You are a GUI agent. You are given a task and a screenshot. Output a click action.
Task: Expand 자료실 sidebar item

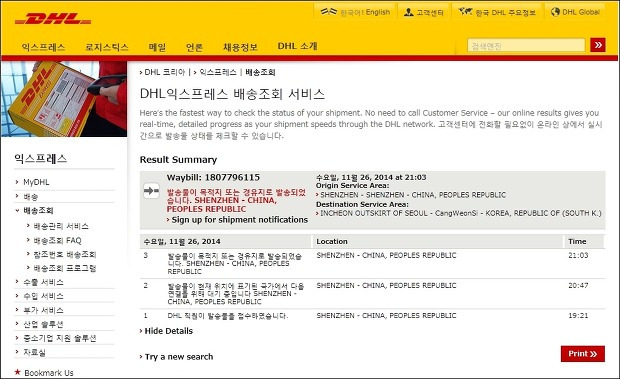[x=34, y=352]
